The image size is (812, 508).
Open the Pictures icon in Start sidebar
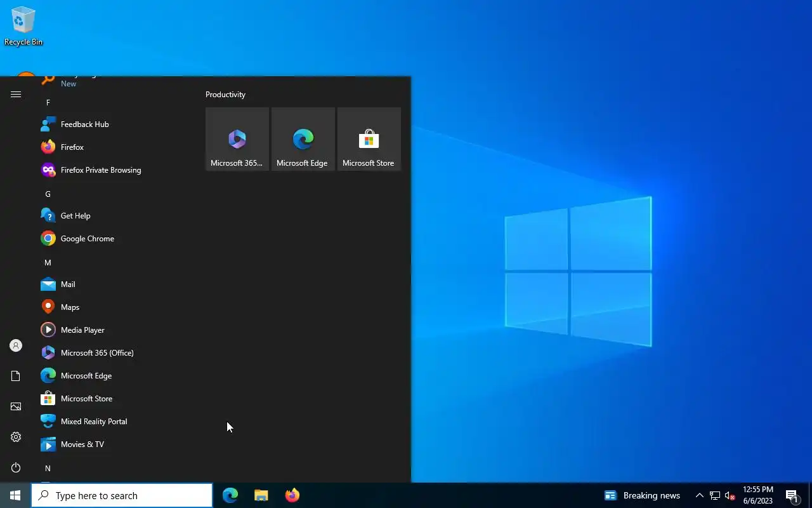point(16,406)
